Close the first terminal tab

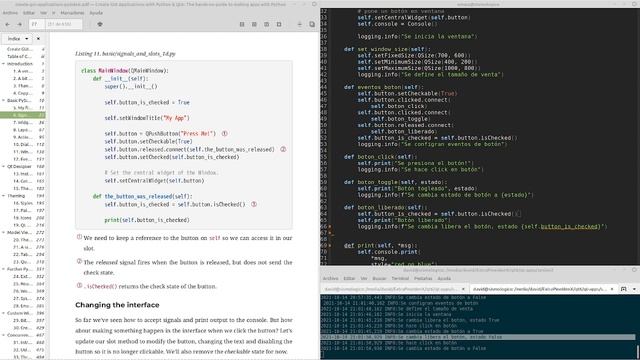coord(463,289)
